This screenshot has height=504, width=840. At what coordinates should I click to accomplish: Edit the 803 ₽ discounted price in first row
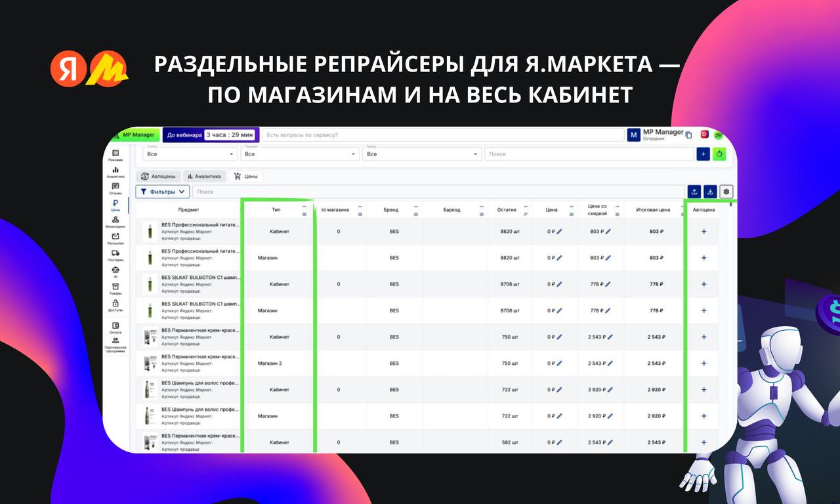pos(608,232)
